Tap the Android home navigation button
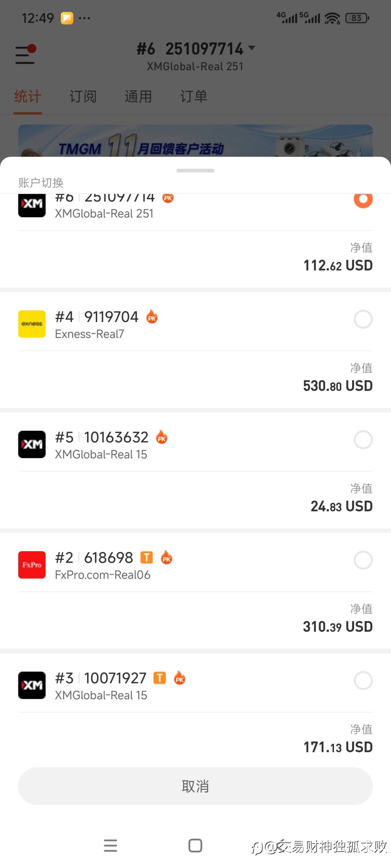The width and height of the screenshot is (391, 868). tap(195, 845)
